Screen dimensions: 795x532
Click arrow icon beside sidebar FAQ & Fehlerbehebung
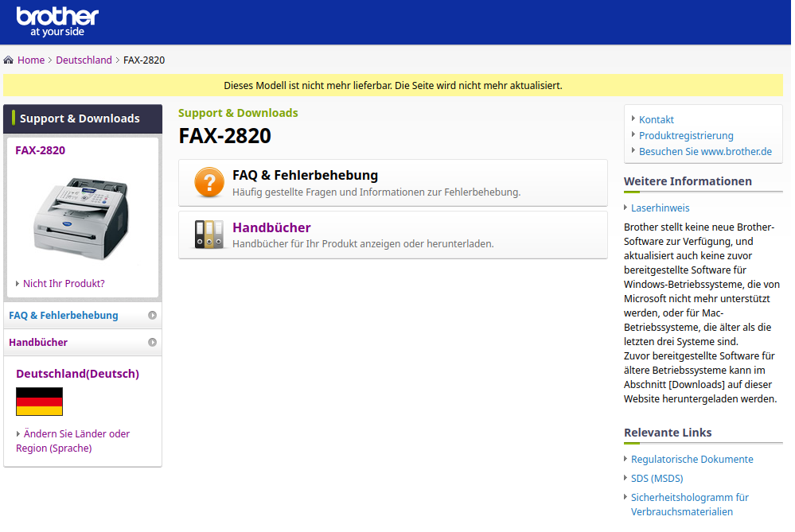(152, 315)
